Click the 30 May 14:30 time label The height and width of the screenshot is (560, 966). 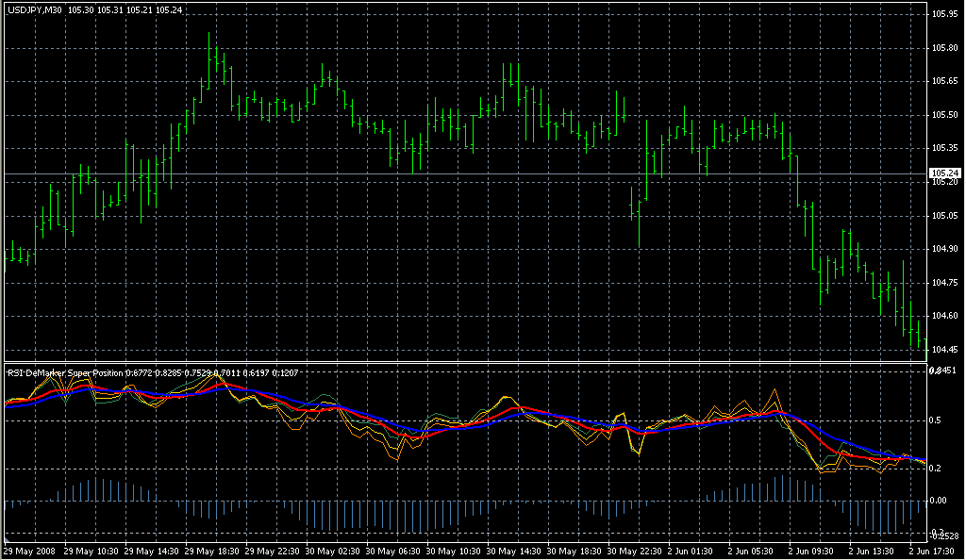(x=515, y=551)
